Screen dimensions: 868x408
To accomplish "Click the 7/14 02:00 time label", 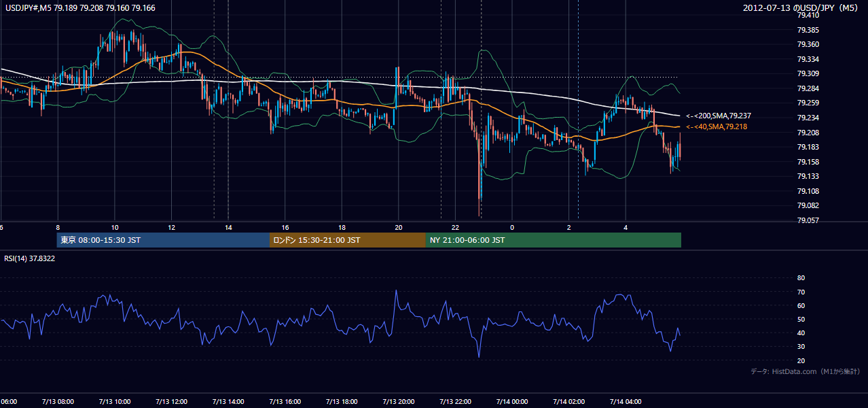I will coord(569,402).
